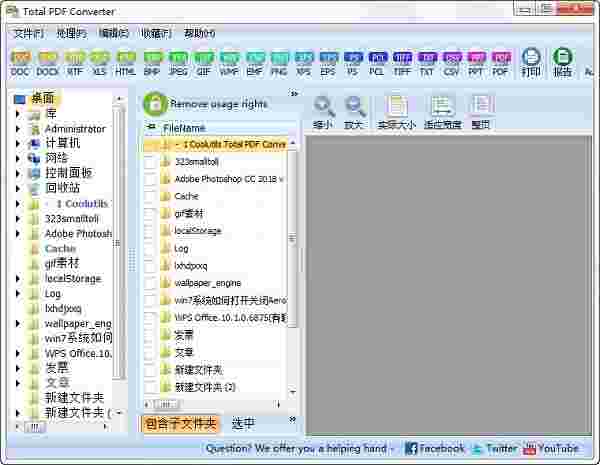
Task: Open the 文件 menu
Action: tap(29, 34)
